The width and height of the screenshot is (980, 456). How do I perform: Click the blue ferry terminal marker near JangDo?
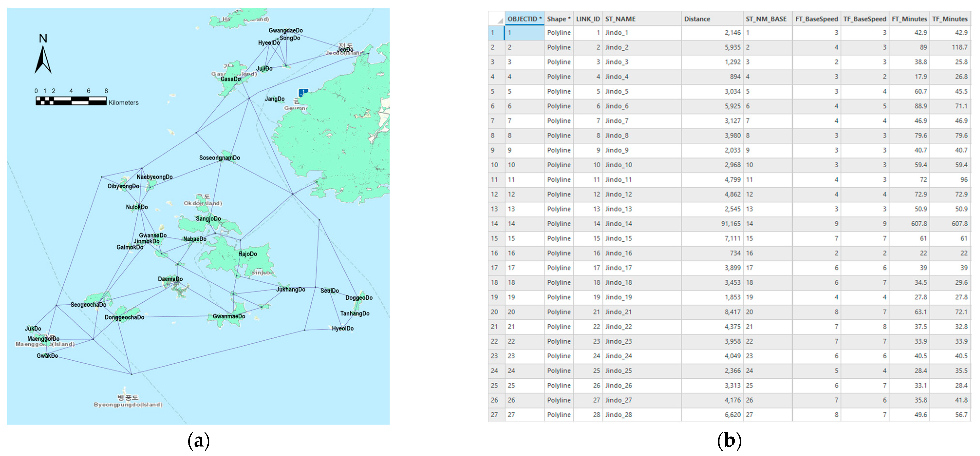[x=303, y=93]
